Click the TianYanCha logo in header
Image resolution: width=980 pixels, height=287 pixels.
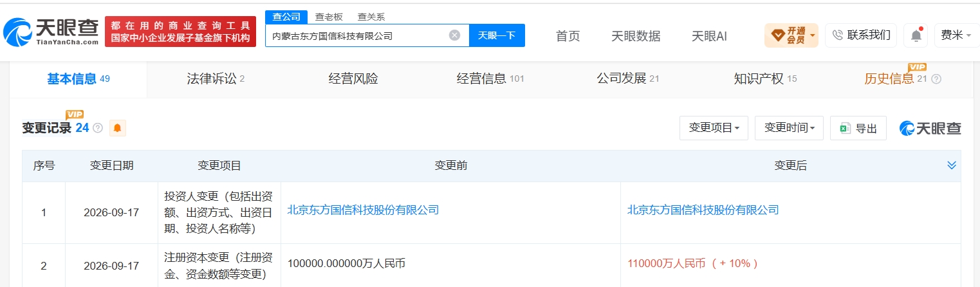click(51, 31)
